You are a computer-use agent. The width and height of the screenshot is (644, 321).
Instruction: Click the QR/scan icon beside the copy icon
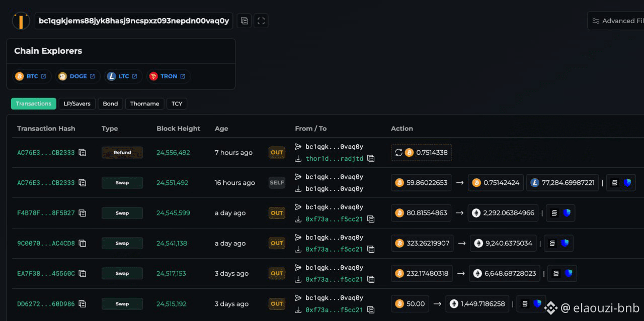pyautogui.click(x=261, y=21)
